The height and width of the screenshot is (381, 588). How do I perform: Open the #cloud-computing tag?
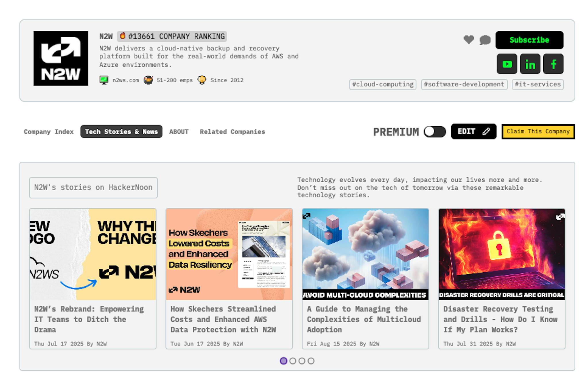[x=383, y=84]
